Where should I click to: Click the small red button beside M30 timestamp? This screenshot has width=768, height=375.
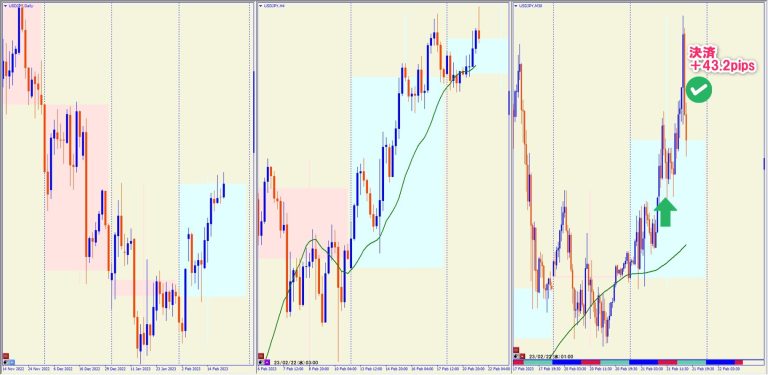(522, 356)
